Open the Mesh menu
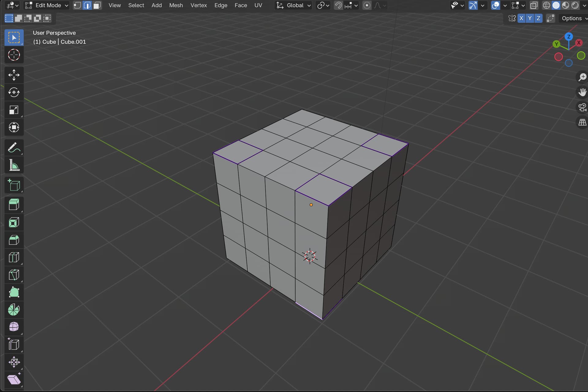The image size is (588, 392). (x=176, y=5)
